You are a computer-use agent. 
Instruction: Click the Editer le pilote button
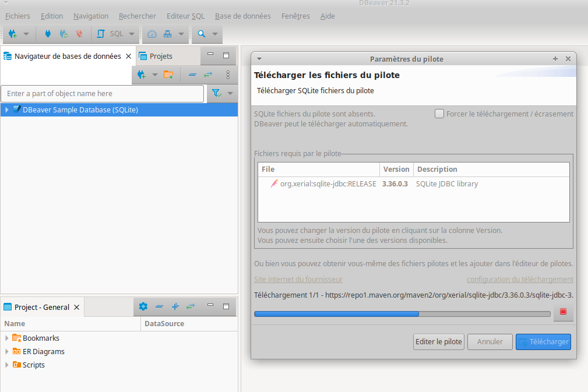[x=438, y=342]
